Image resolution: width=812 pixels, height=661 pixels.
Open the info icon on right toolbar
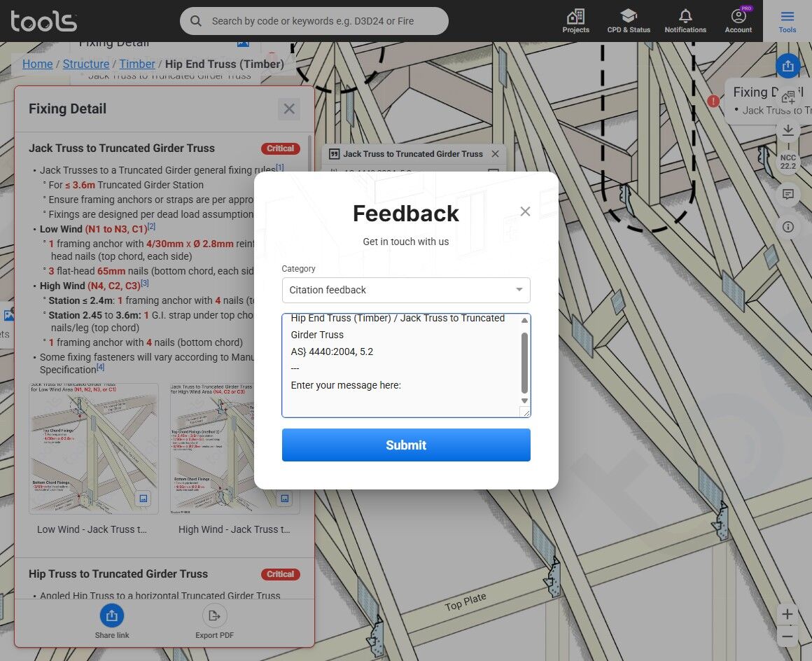[787, 227]
